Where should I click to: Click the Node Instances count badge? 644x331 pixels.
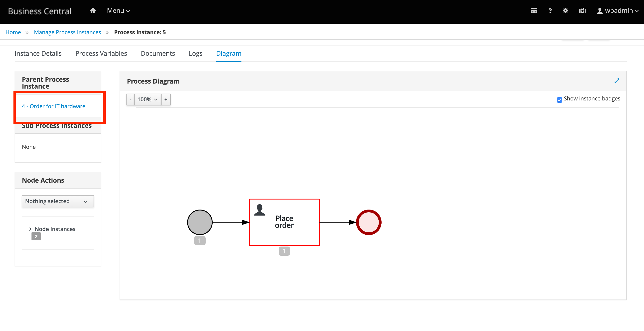pos(36,236)
